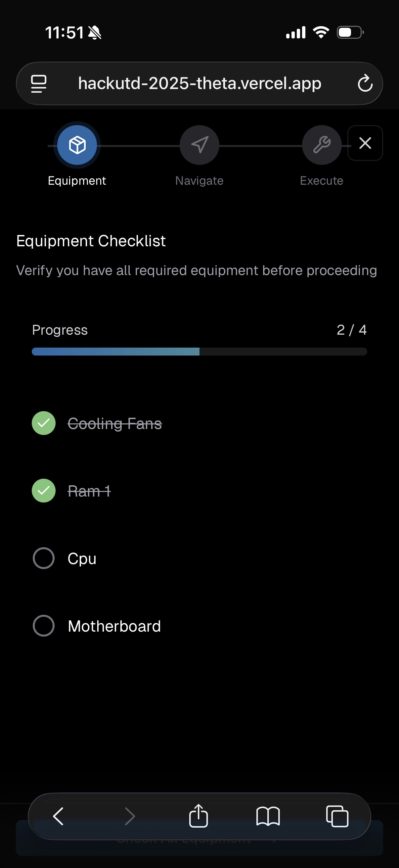Open Safari bookmarks book icon
Viewport: 399px width, 868px height.
click(x=268, y=816)
